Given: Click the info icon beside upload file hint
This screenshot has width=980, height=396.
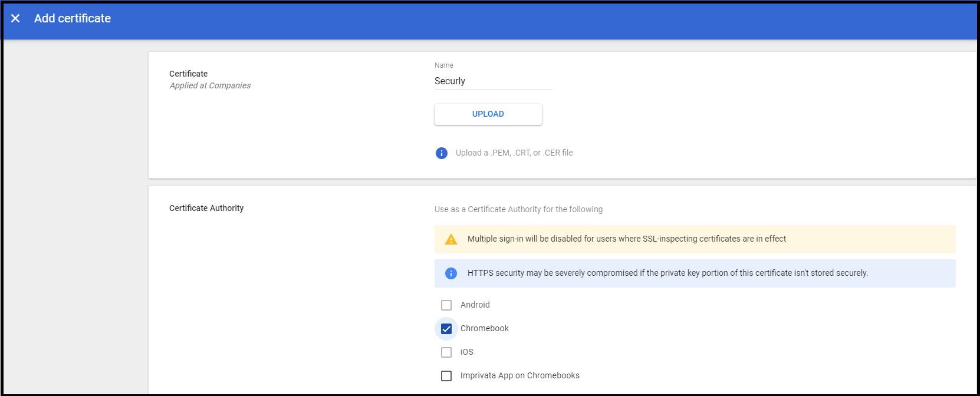Looking at the screenshot, I should pos(441,153).
